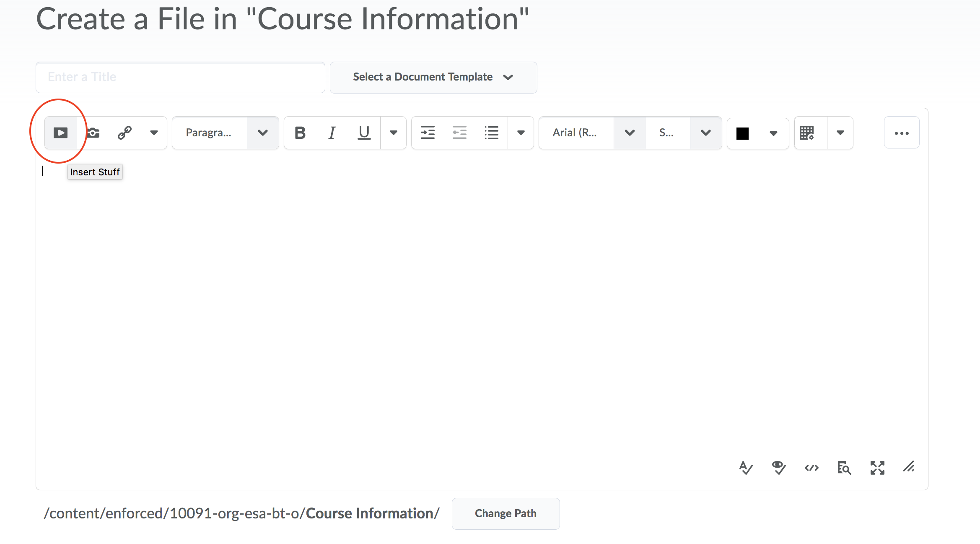The image size is (980, 544).
Task: Click the accessibility checker eye icon
Action: pyautogui.click(x=778, y=468)
